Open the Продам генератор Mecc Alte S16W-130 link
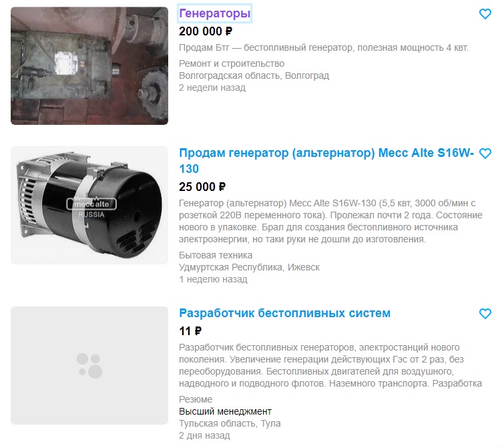Image resolution: width=504 pixels, height=448 pixels. (326, 161)
